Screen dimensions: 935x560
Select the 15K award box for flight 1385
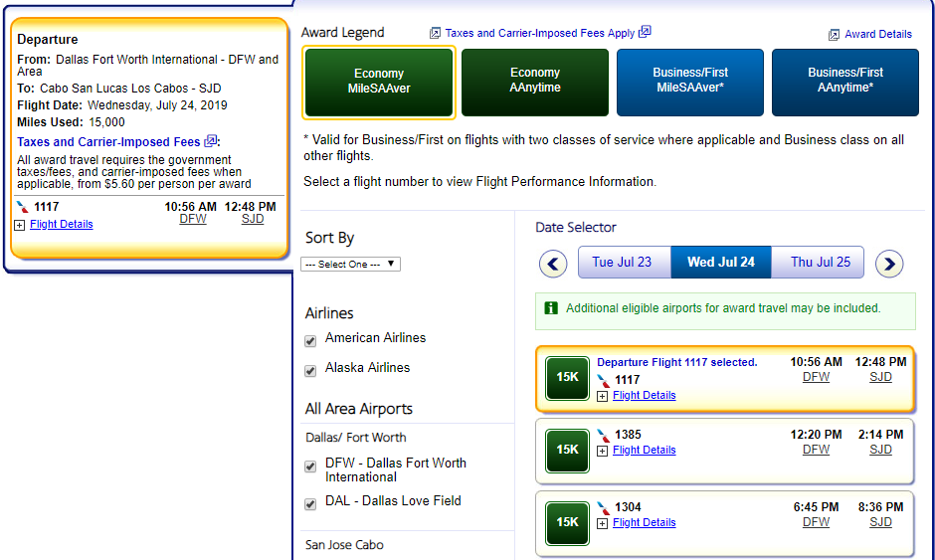567,450
